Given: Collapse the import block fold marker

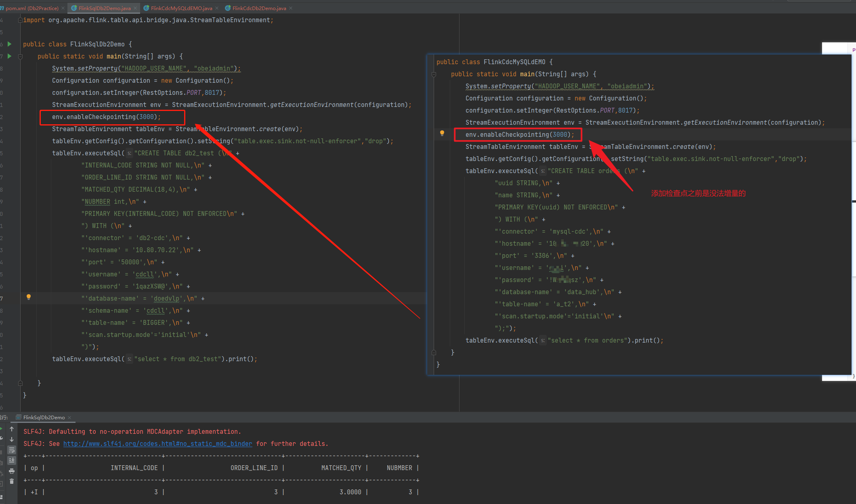Looking at the screenshot, I should pos(20,20).
